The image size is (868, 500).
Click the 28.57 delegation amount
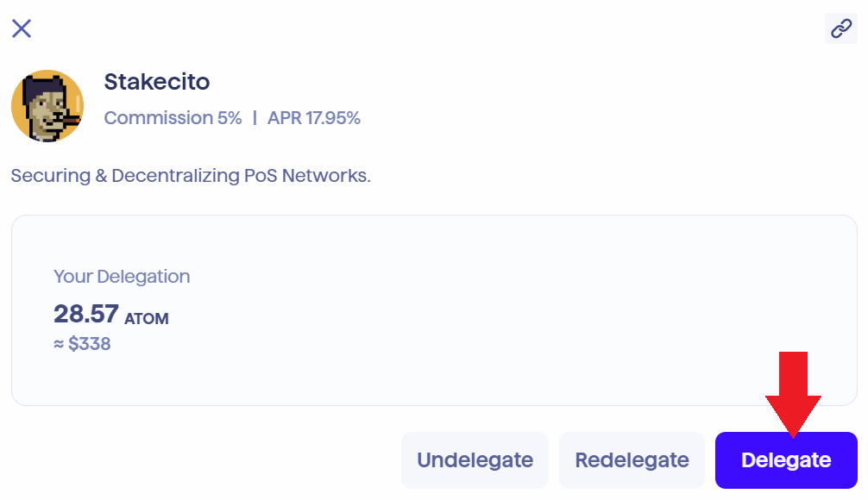(85, 314)
